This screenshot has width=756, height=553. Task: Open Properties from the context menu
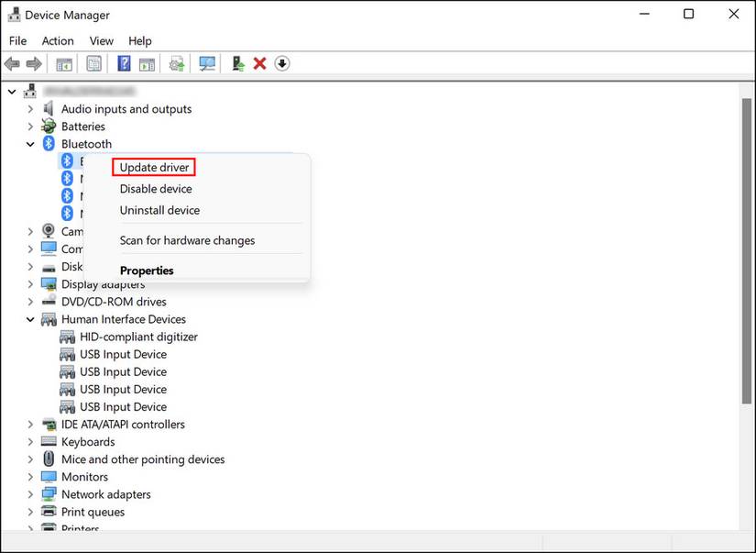(147, 271)
